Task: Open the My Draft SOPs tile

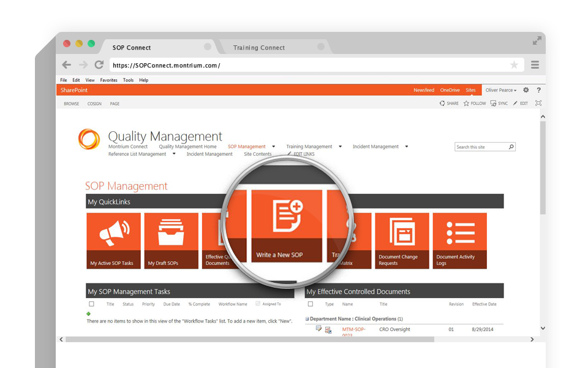Action: 171,240
